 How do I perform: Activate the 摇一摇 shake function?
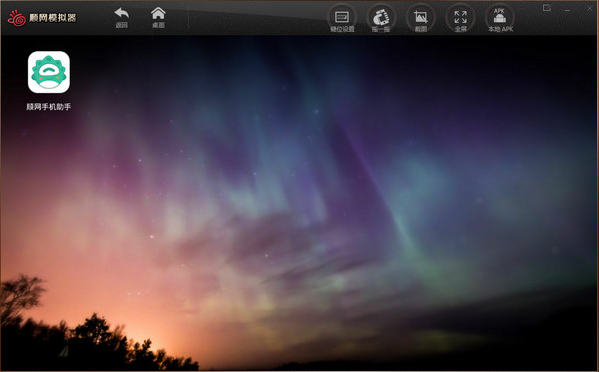[x=381, y=17]
